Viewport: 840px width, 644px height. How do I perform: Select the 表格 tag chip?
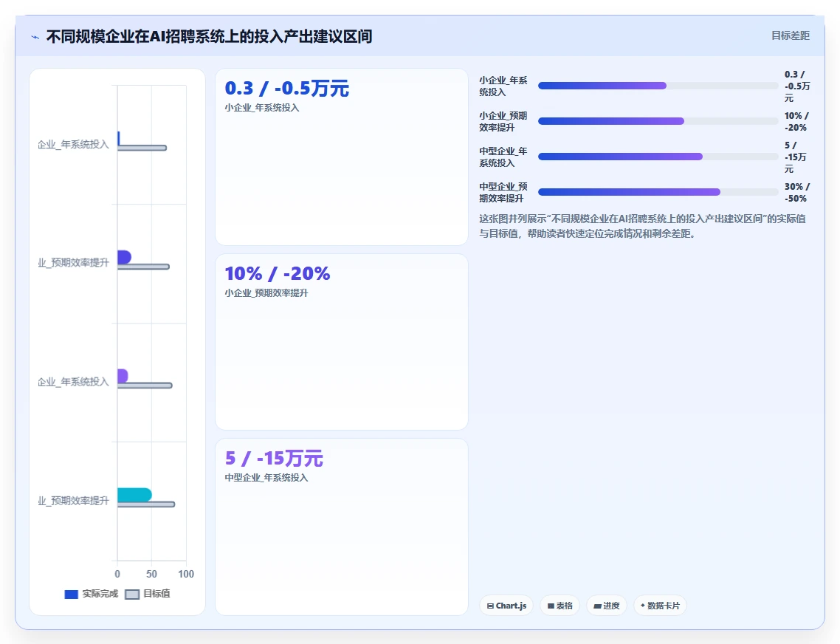pyautogui.click(x=560, y=606)
